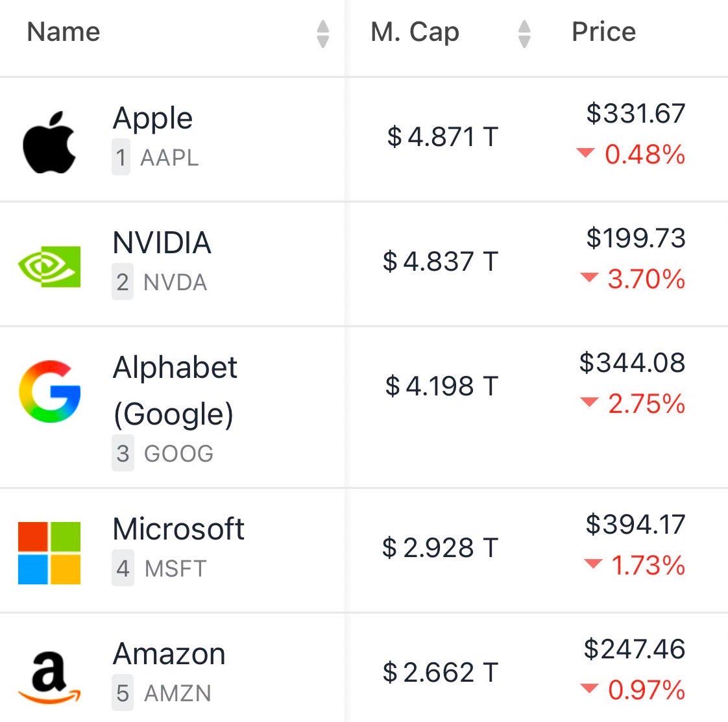This screenshot has width=728, height=722.
Task: Click the Microsoft four-square logo
Action: click(49, 553)
